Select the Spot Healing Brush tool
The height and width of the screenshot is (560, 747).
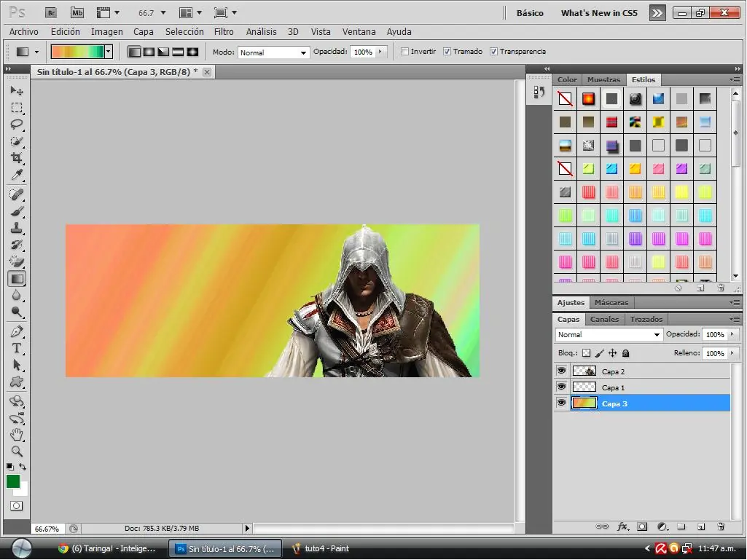17,194
